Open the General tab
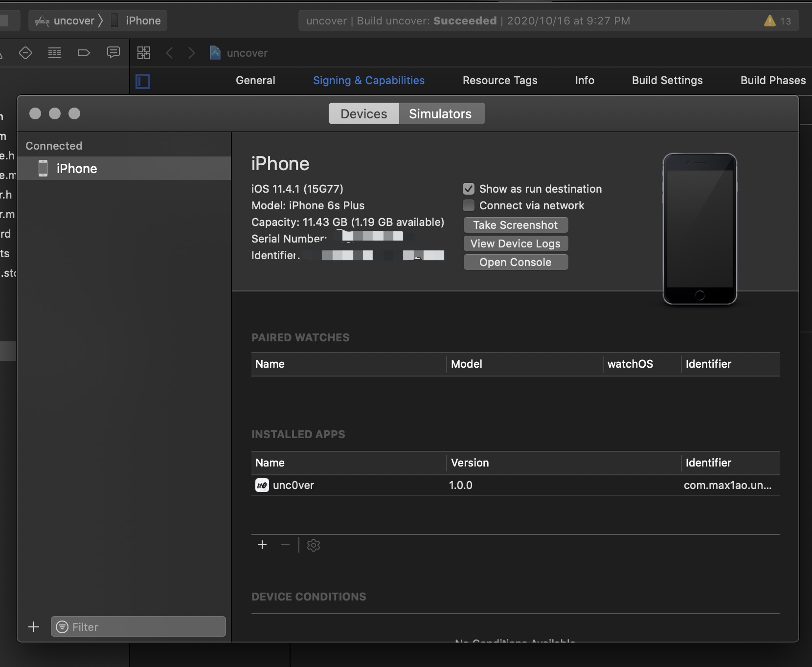The image size is (812, 667). [255, 80]
